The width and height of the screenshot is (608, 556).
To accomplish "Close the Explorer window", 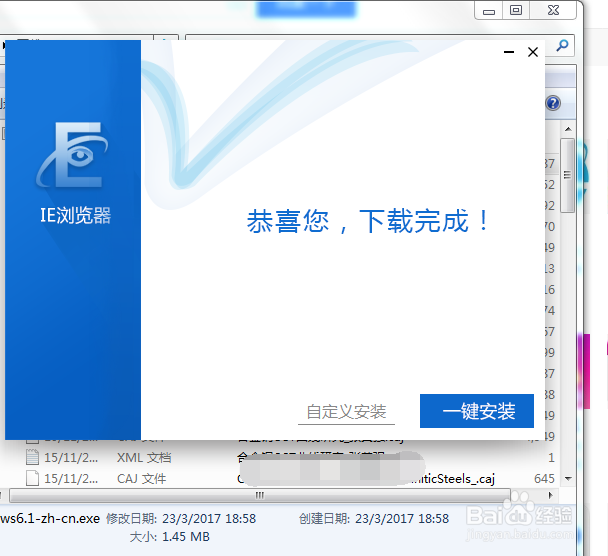I will click(553, 10).
